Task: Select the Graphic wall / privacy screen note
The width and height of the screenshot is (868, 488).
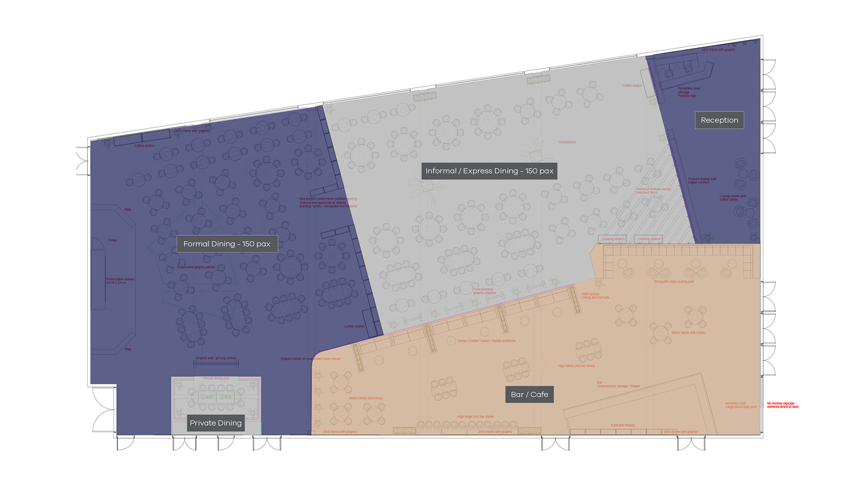Action: 216,358
